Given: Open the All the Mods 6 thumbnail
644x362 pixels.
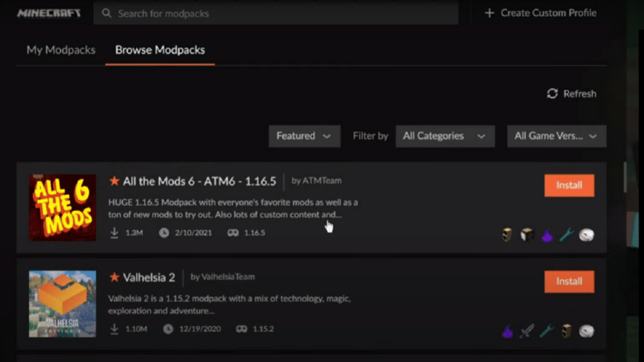Looking at the screenshot, I should pos(62,207).
